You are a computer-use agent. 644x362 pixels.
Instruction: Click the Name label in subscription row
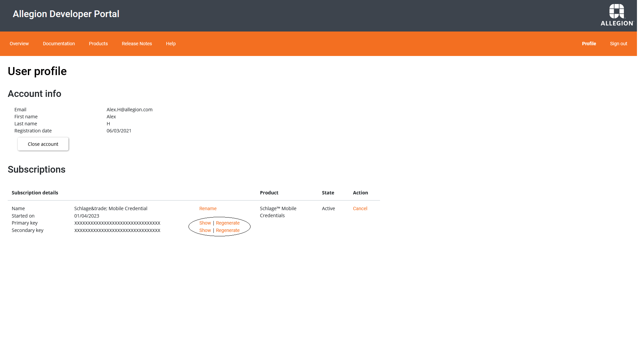click(18, 208)
